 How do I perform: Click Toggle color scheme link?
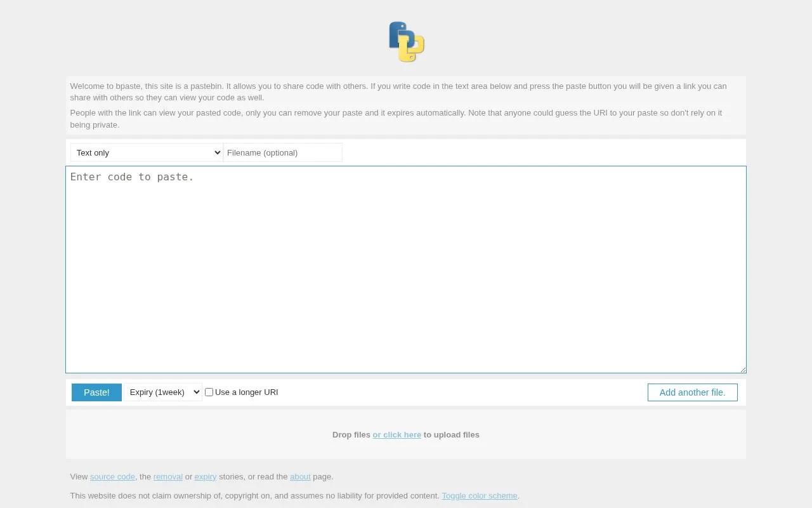tap(480, 496)
